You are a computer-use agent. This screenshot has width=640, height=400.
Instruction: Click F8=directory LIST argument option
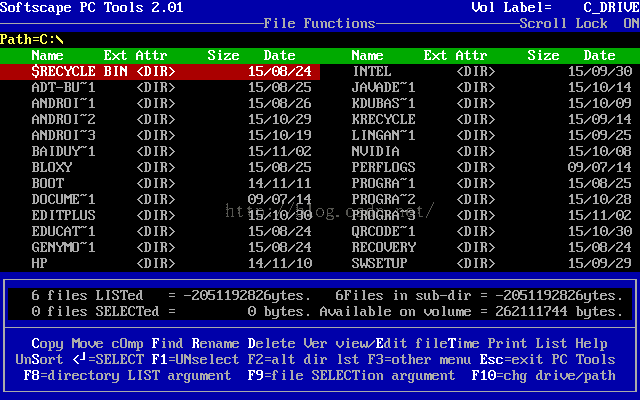click(127, 376)
